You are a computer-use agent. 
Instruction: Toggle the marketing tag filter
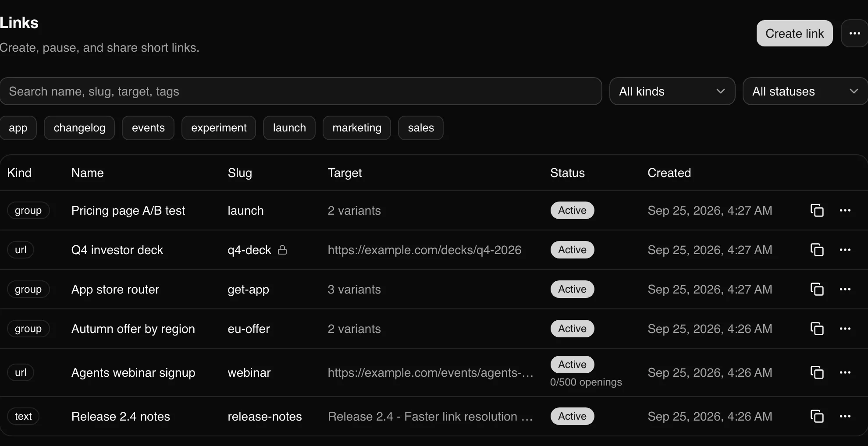tap(357, 128)
